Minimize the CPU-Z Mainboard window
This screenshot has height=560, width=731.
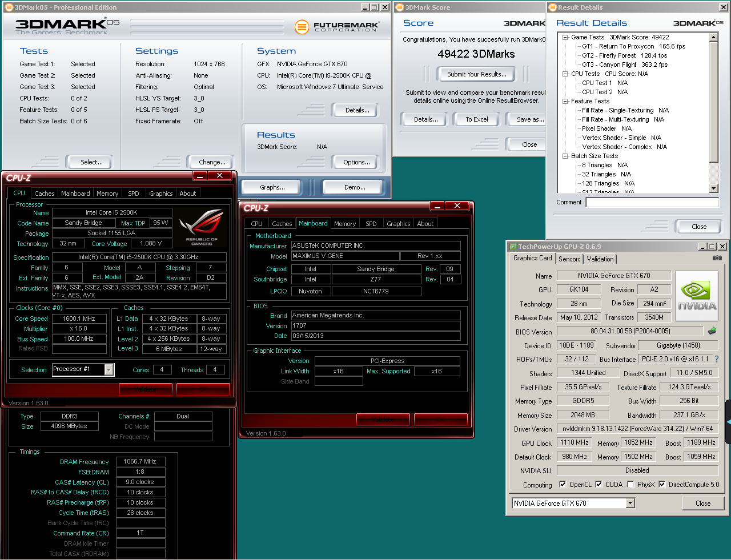[x=437, y=206]
